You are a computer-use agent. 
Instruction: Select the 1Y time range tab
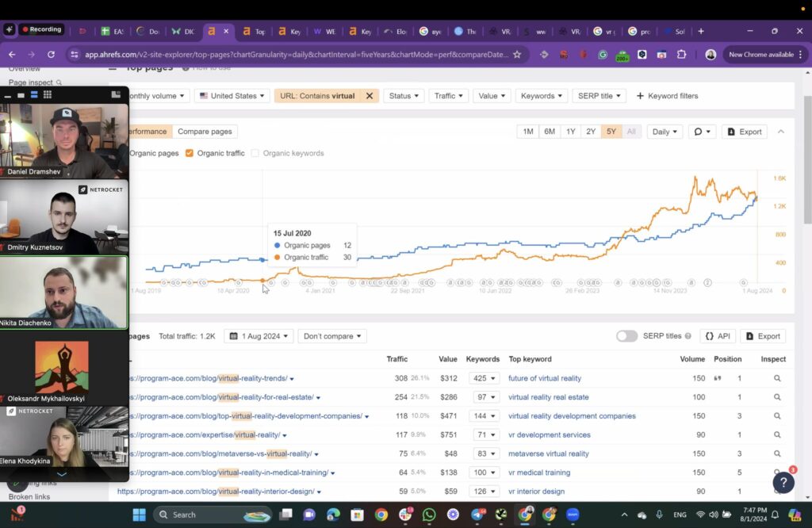click(570, 132)
